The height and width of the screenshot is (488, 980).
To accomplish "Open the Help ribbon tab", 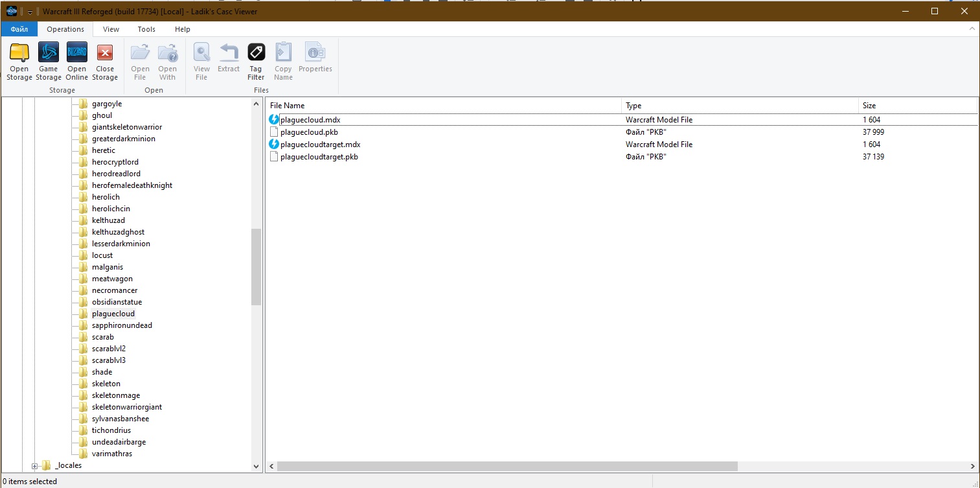I will click(183, 29).
